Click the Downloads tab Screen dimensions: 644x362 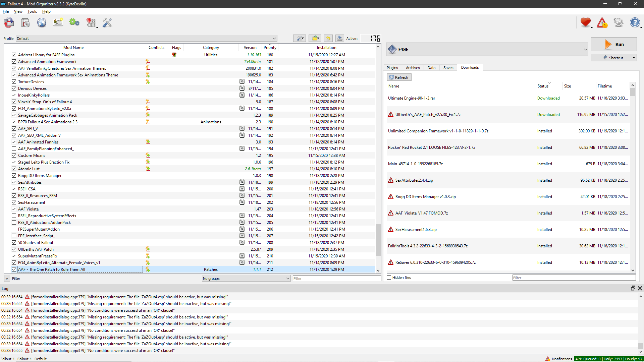tap(470, 67)
